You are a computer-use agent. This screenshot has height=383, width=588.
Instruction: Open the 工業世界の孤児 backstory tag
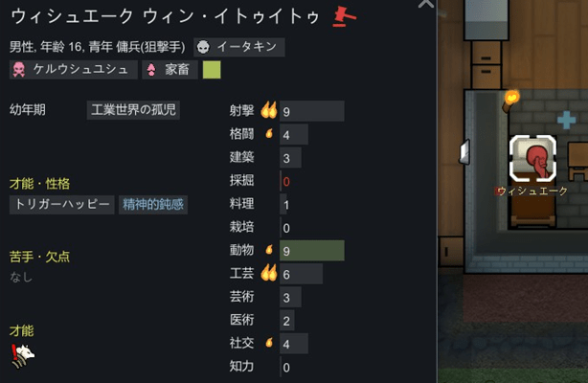[x=133, y=110]
